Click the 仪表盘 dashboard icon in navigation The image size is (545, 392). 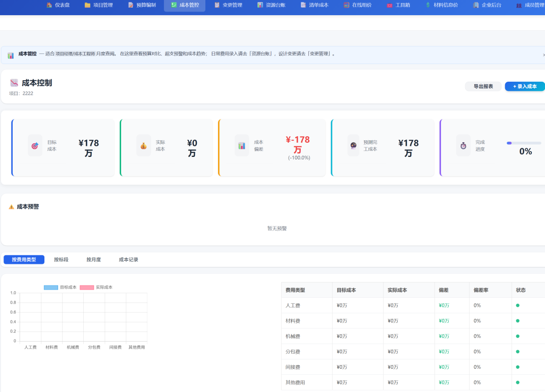(x=49, y=5)
